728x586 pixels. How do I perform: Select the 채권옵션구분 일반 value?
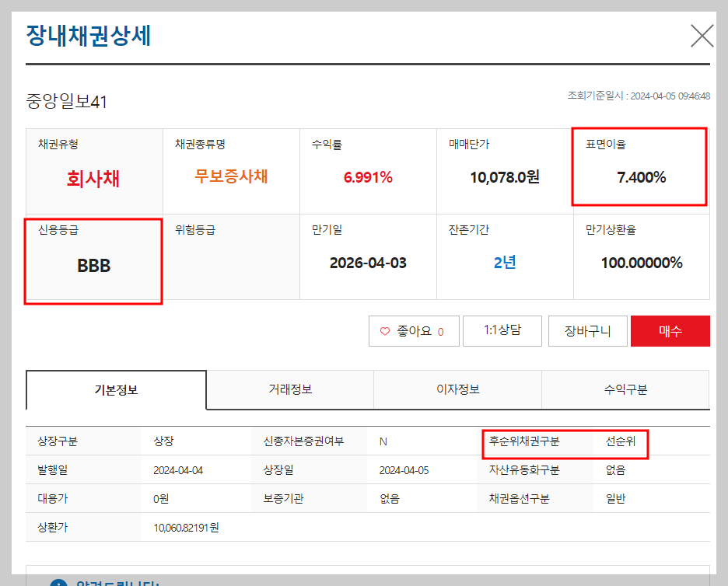point(616,499)
